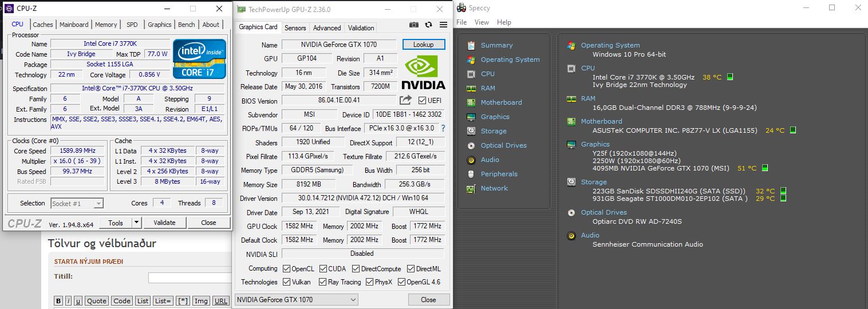Switch to the Mainboard tab in CPU-Z

74,25
